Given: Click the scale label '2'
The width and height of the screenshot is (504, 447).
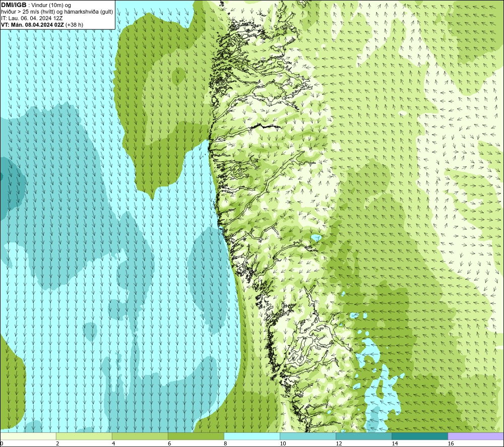Looking at the screenshot, I should [x=57, y=444].
